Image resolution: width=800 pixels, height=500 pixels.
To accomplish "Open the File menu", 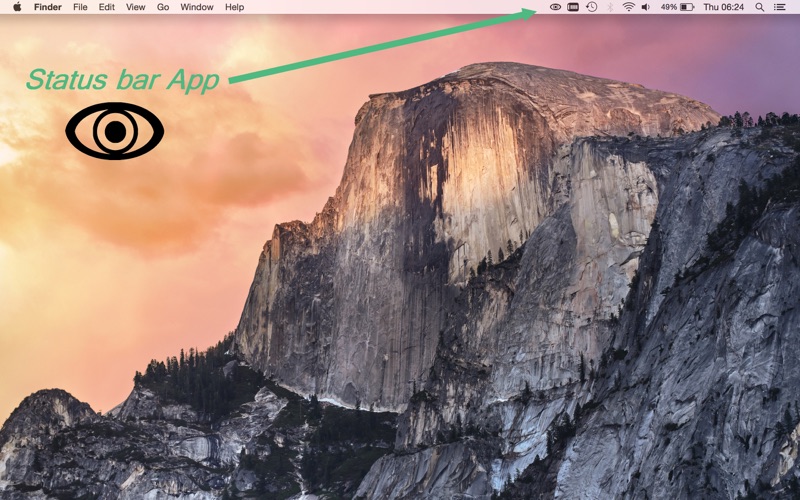I will pos(80,7).
